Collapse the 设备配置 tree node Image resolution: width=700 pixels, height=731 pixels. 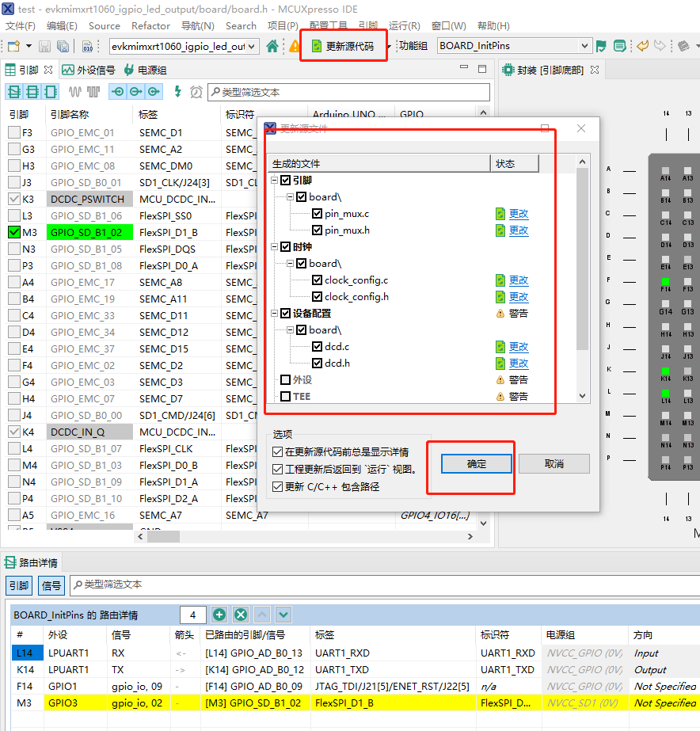click(275, 314)
